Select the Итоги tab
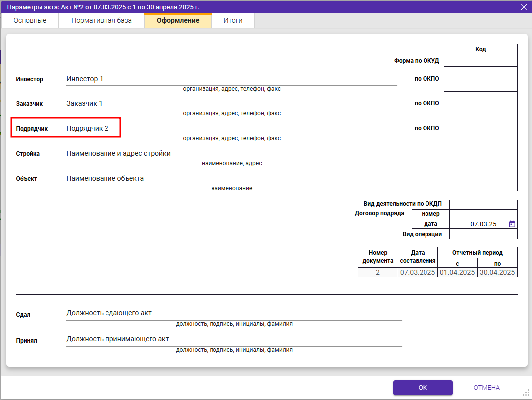The image size is (532, 400). (x=233, y=21)
